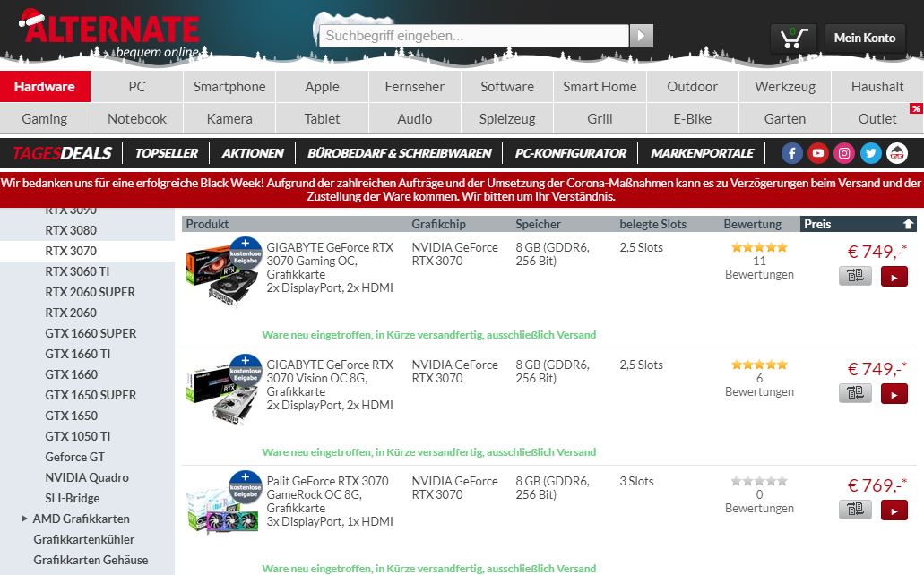The image size is (924, 575).
Task: Click the Gaming OC product thumbnail
Action: click(221, 275)
